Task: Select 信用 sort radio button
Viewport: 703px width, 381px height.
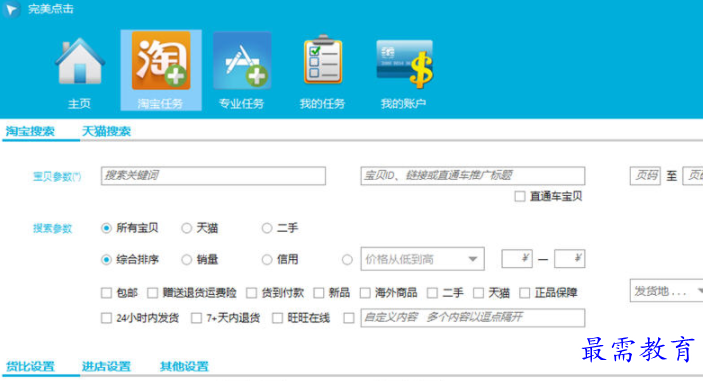Action: click(x=267, y=260)
